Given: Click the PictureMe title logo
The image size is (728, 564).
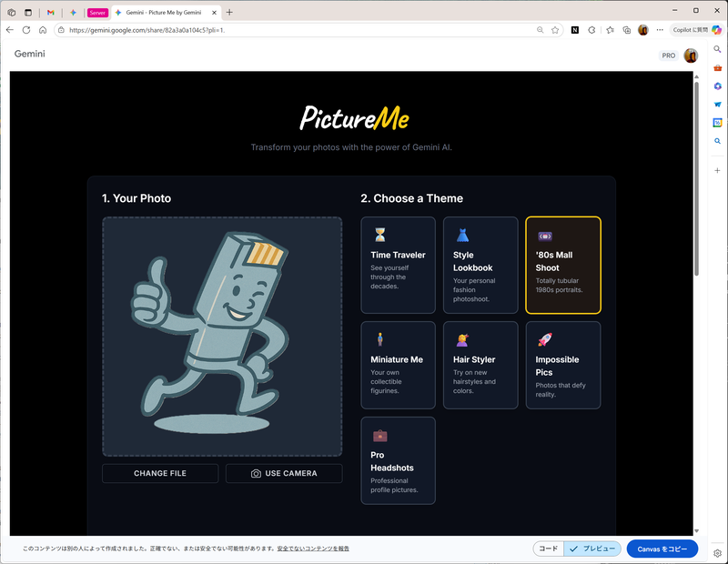Looking at the screenshot, I should pos(354,118).
